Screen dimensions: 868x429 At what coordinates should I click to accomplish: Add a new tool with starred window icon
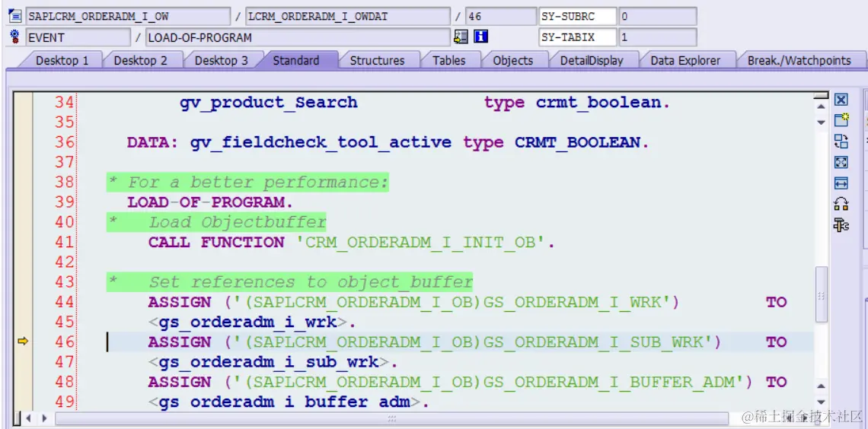[x=841, y=120]
